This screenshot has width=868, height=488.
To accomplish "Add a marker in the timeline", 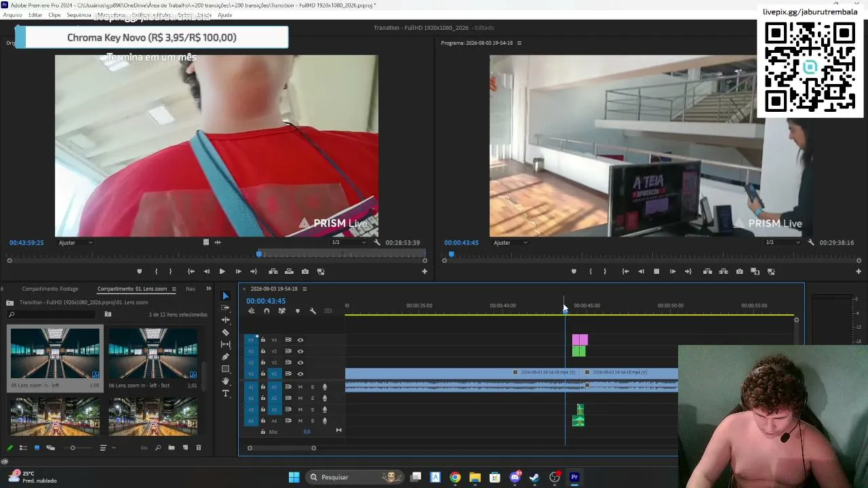I will tap(297, 311).
